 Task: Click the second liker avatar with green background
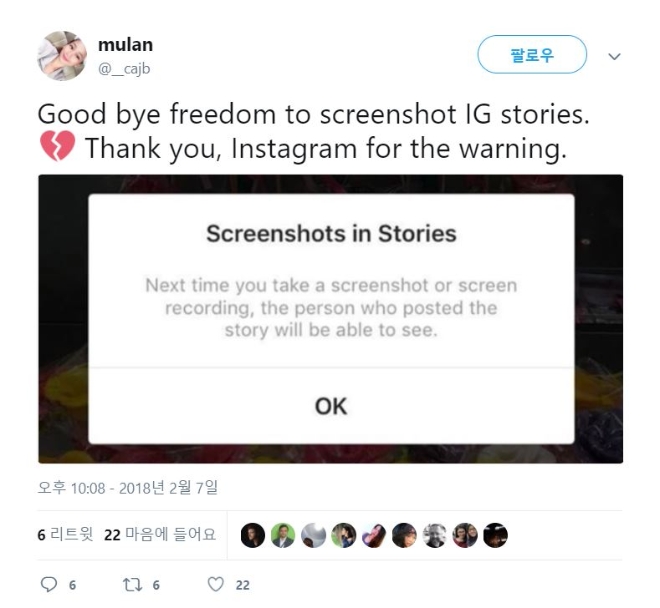[283, 535]
